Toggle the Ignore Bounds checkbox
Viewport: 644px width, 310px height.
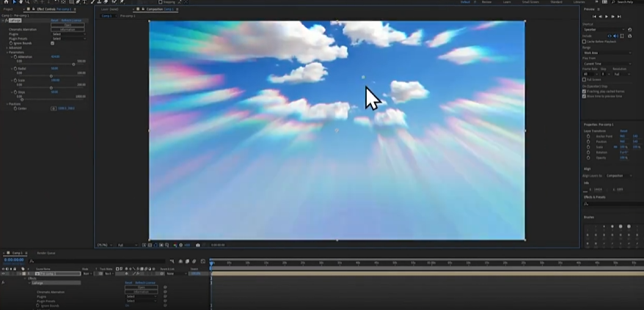click(x=52, y=43)
